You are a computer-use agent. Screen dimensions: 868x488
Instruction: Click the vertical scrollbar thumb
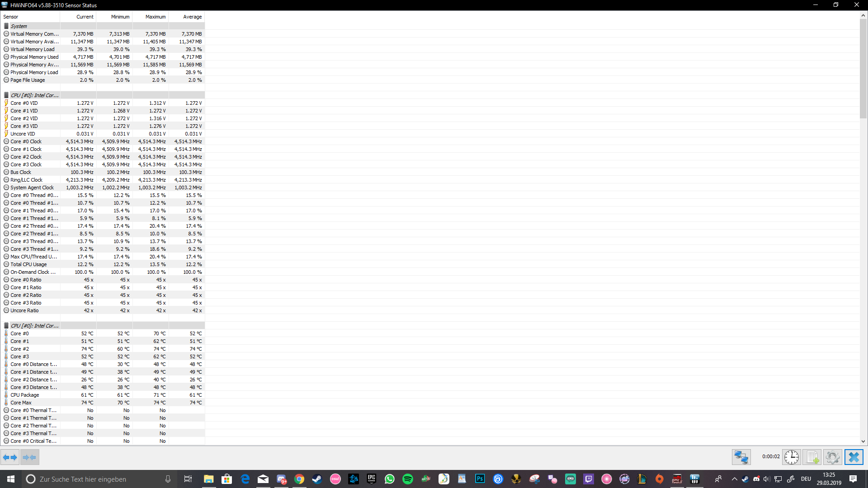(863, 68)
